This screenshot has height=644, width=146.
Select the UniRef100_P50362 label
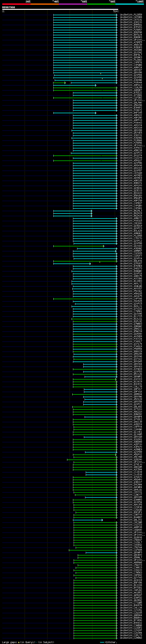pyautogui.click(x=131, y=291)
